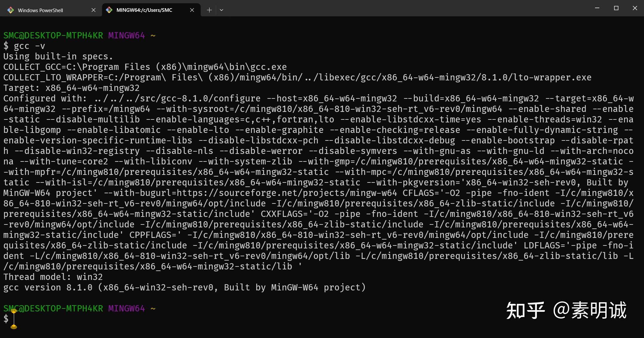
Task: Close the terminal window
Action: point(635,8)
